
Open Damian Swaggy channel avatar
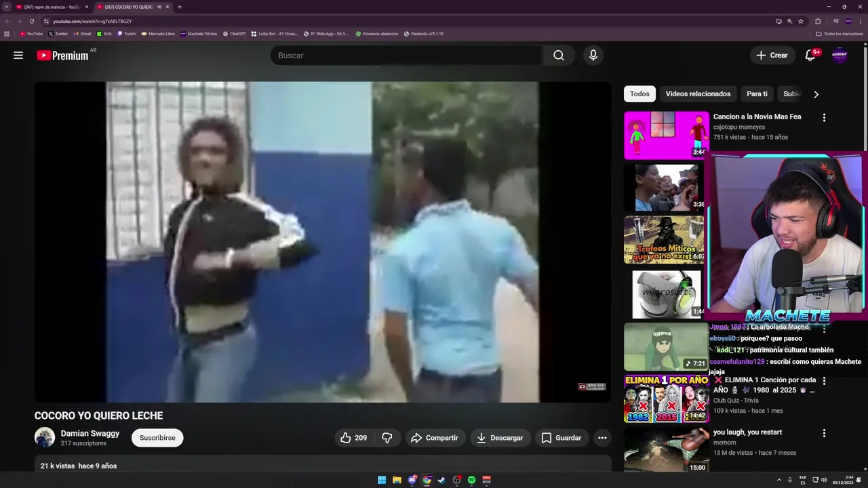click(x=45, y=438)
